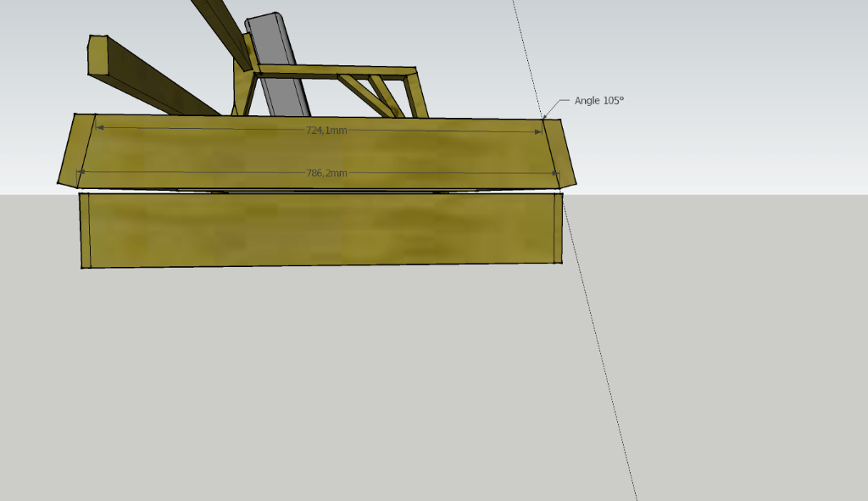Select the upper beveled wooden board
Screen dimensions: 868x501
(317, 153)
